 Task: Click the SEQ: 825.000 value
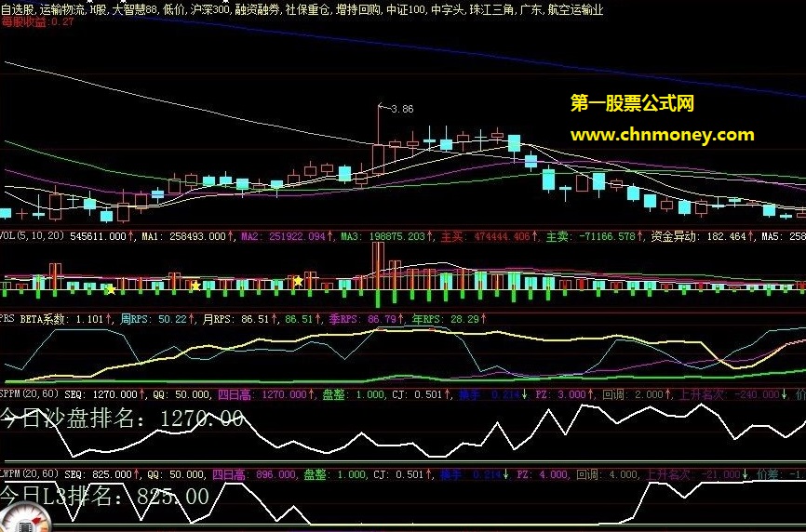point(98,474)
